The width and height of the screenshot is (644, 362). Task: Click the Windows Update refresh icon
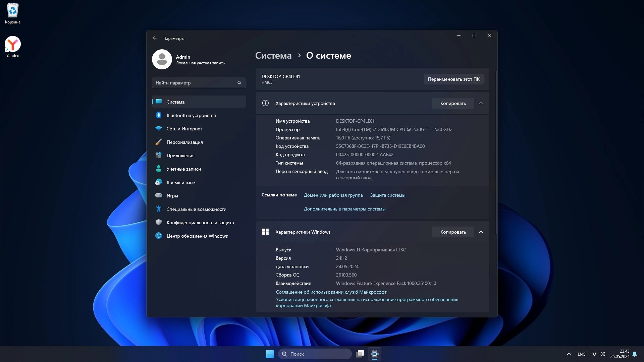click(x=159, y=236)
